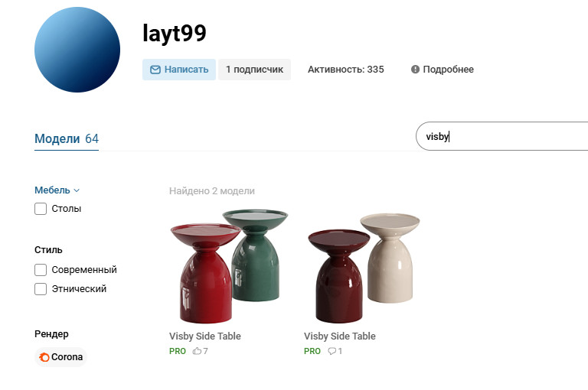Click the Corona logo icon

click(x=44, y=357)
